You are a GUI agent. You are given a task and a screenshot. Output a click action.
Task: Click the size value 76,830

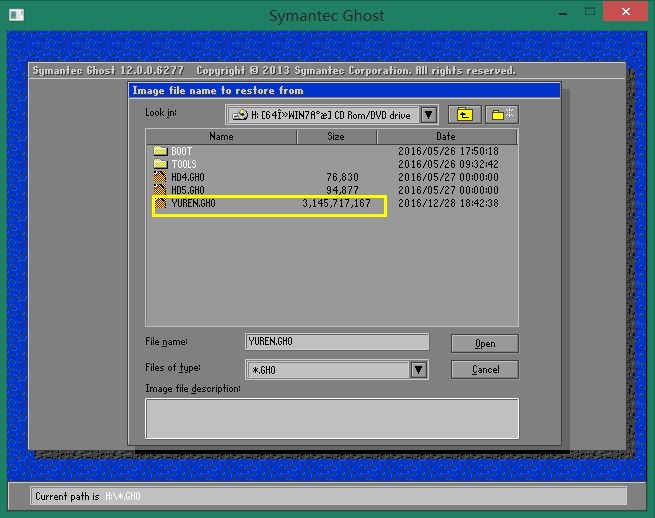pyautogui.click(x=343, y=177)
